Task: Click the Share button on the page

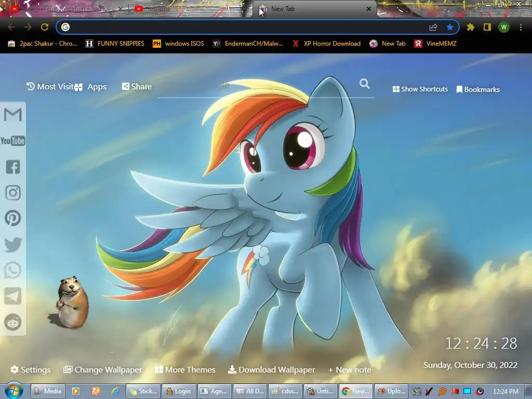Action: coord(137,87)
